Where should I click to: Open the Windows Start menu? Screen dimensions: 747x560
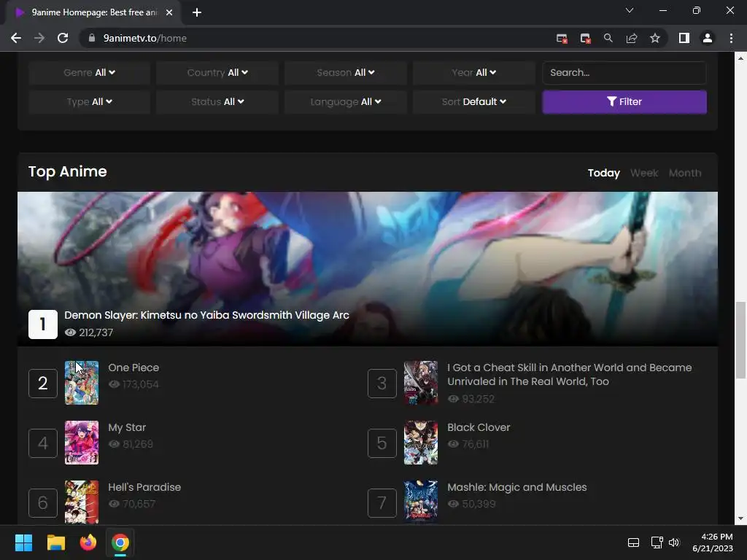coord(23,542)
